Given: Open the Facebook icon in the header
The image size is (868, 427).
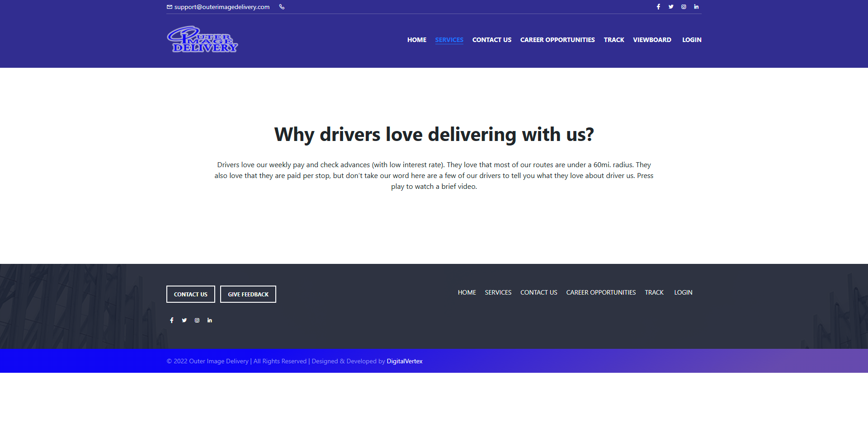Looking at the screenshot, I should click(658, 7).
